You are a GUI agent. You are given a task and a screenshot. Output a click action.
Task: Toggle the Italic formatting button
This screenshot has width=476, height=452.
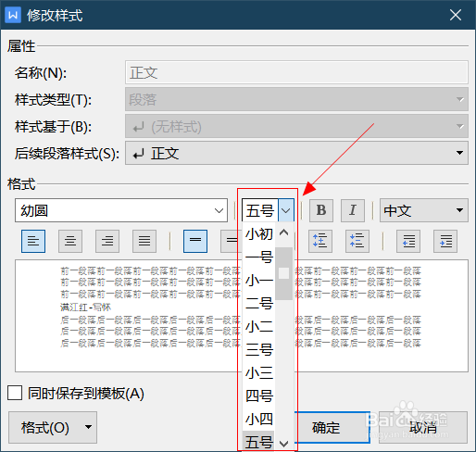[353, 210]
